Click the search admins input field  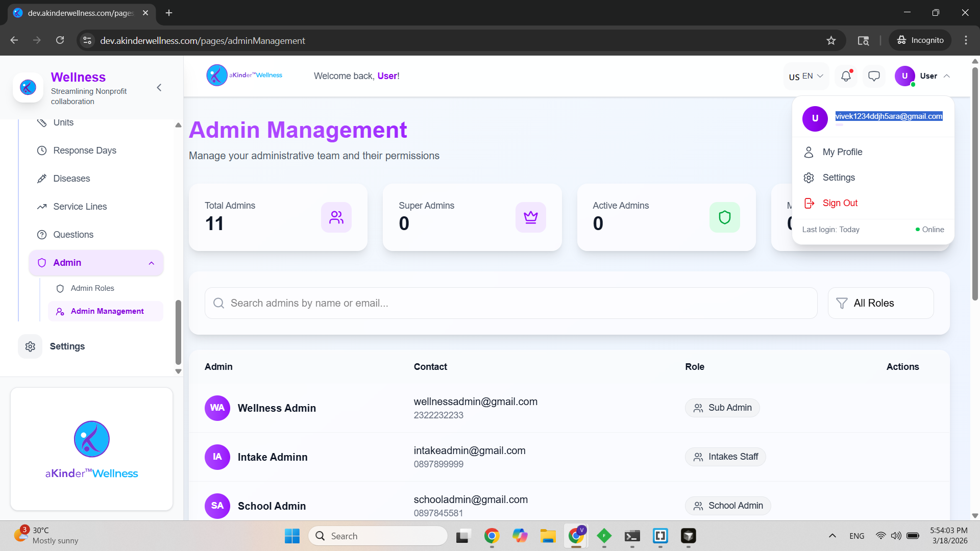(x=510, y=303)
